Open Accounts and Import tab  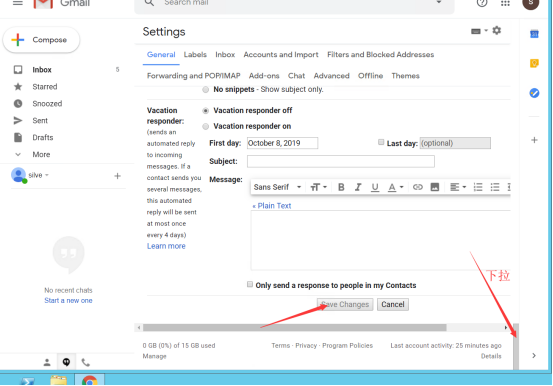[x=281, y=54]
